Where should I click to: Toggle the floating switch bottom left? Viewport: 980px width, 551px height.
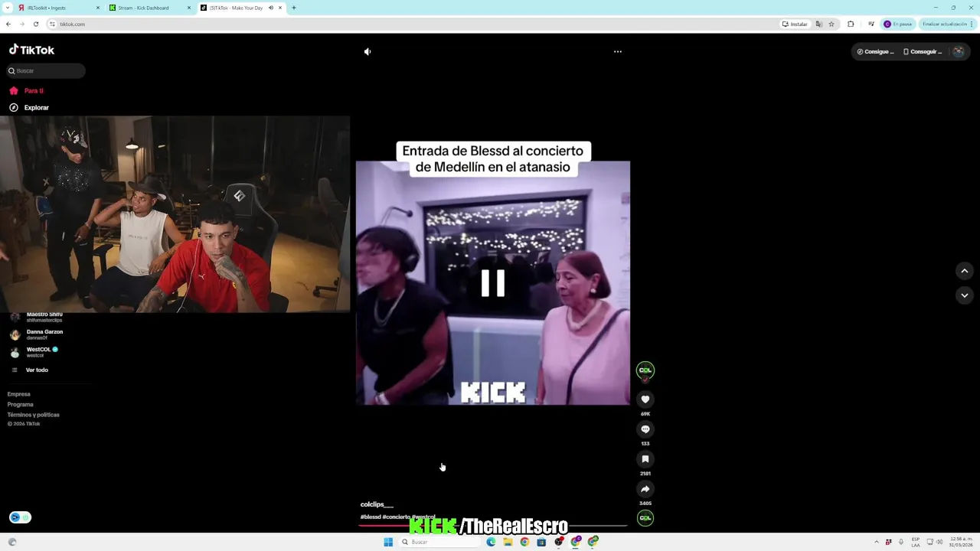(20, 517)
